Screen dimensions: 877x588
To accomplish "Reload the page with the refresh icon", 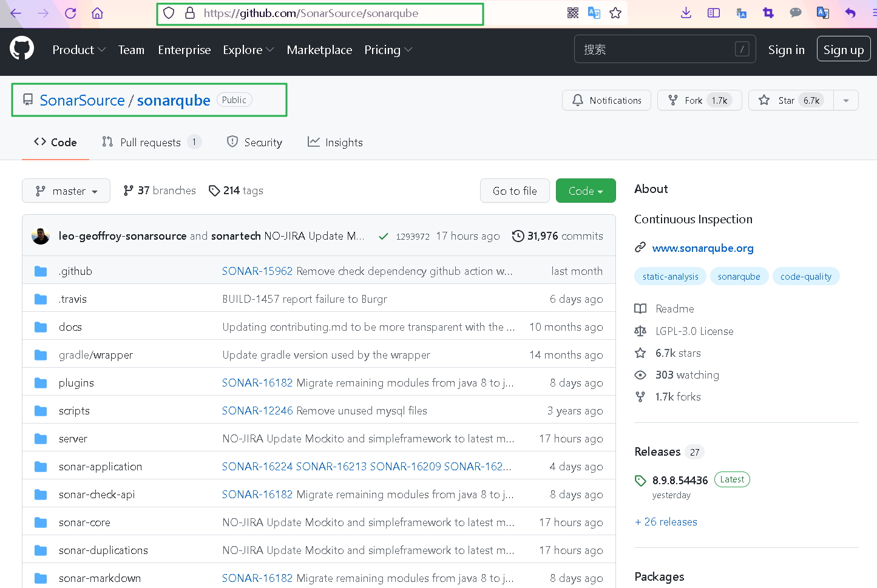I will pos(70,13).
